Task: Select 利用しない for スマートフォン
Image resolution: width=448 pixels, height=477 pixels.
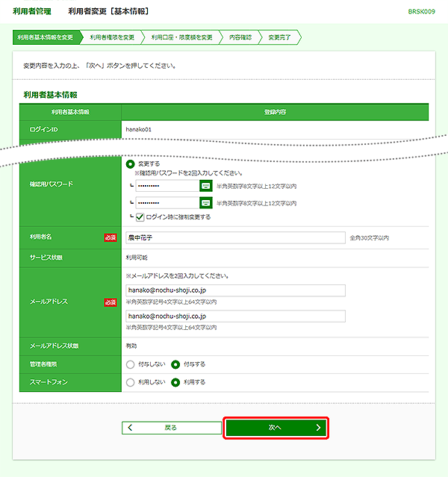Action: pos(130,382)
